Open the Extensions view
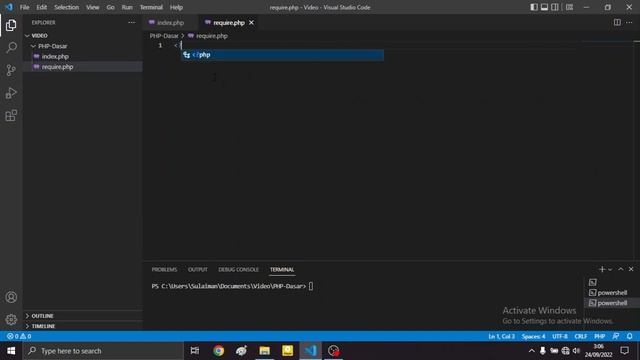 pos(11,116)
